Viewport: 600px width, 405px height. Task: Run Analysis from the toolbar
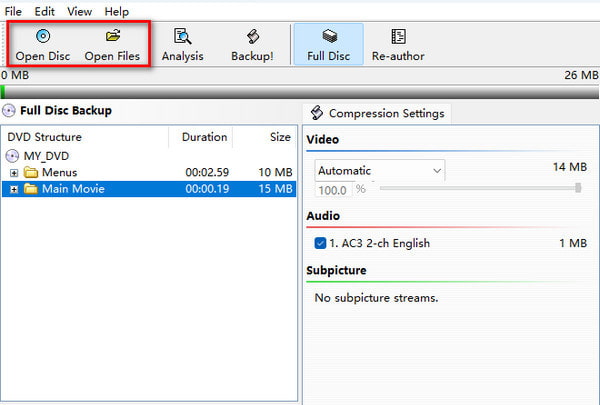click(x=183, y=45)
